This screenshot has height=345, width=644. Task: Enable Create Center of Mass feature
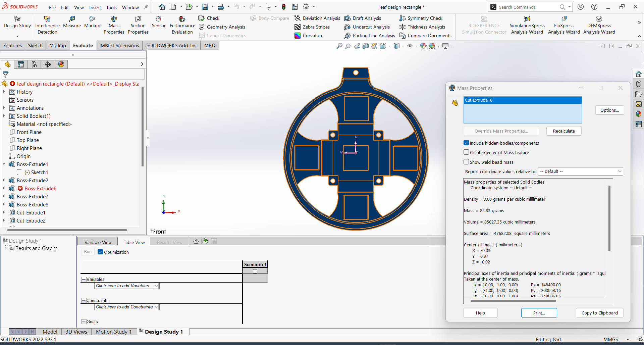click(x=466, y=152)
